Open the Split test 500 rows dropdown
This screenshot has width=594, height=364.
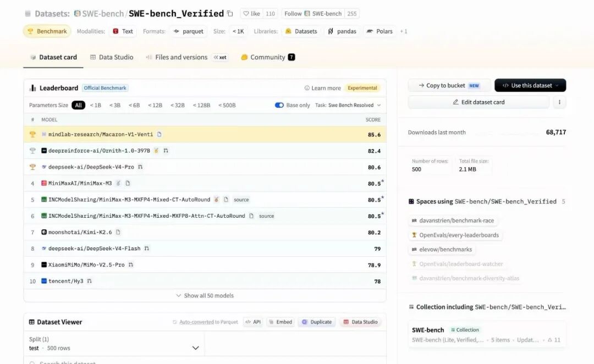(114, 344)
